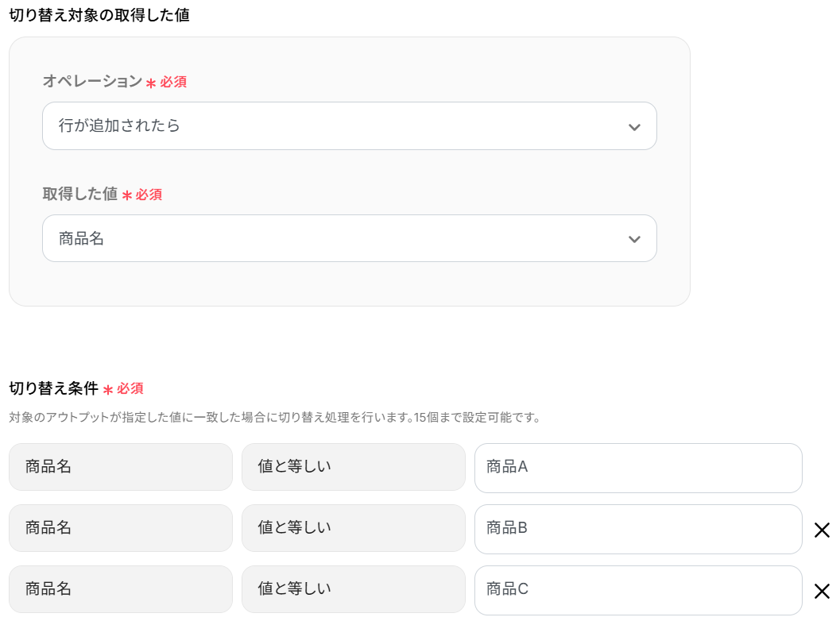The width and height of the screenshot is (840, 621).
Task: Select the 商品名 field in the 商品B row
Action: pyautogui.click(x=120, y=528)
